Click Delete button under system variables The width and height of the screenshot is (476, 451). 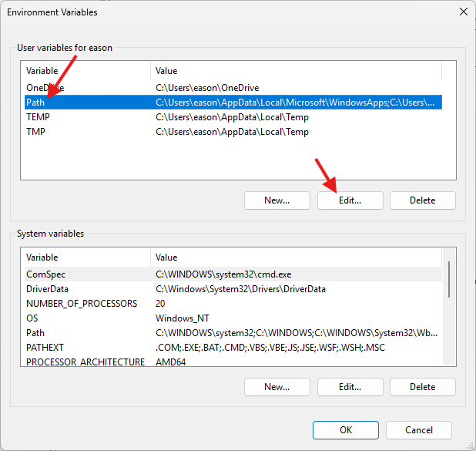point(422,386)
